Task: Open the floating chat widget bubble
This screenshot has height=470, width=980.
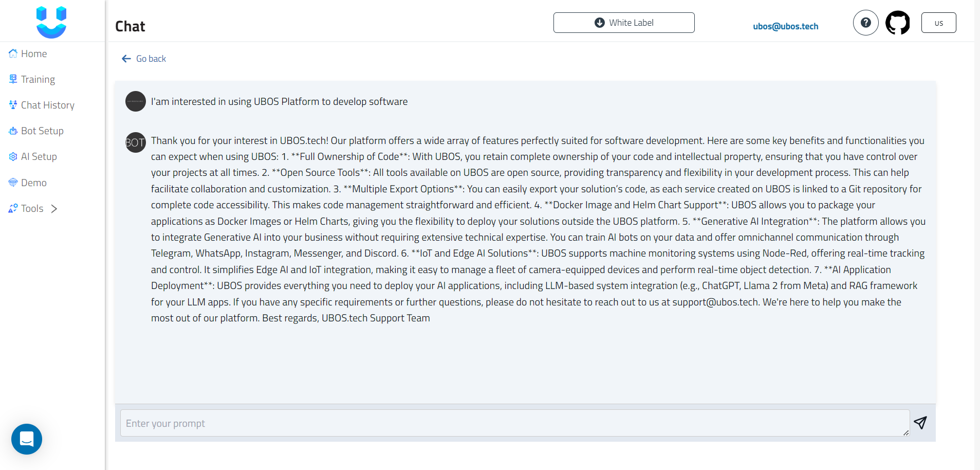Action: point(27,439)
